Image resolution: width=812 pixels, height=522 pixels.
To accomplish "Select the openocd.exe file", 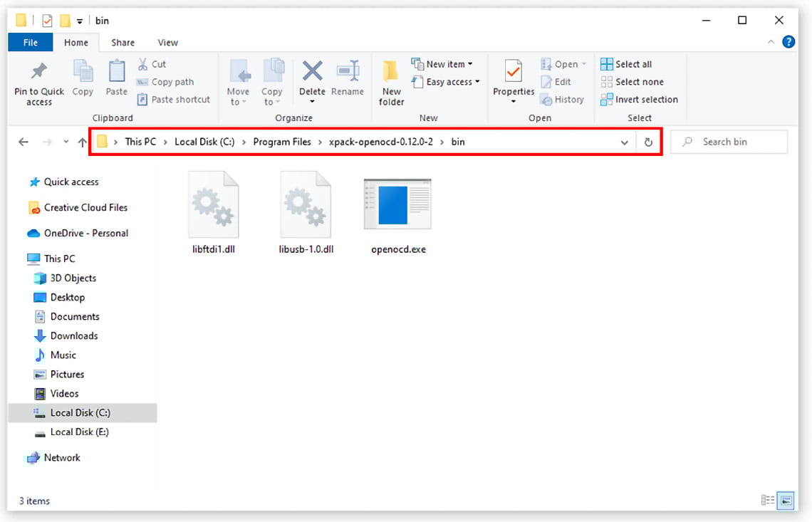I will 398,216.
